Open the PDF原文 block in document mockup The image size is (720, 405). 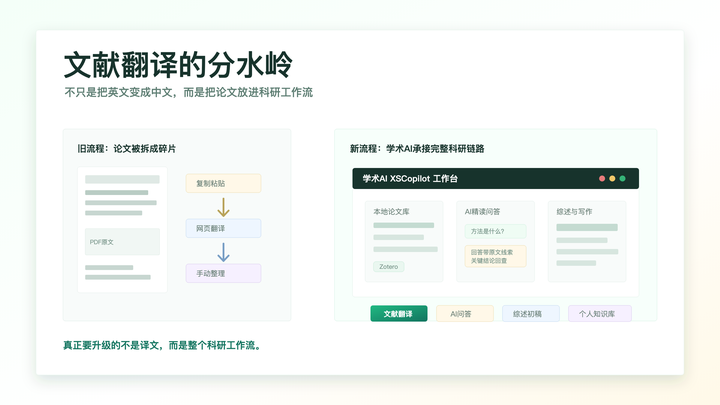click(122, 242)
